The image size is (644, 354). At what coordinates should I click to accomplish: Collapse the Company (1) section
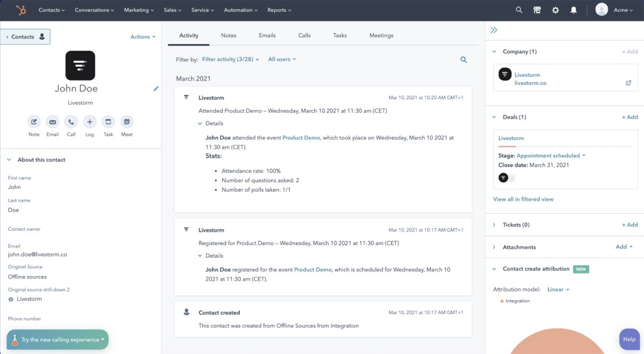click(494, 51)
